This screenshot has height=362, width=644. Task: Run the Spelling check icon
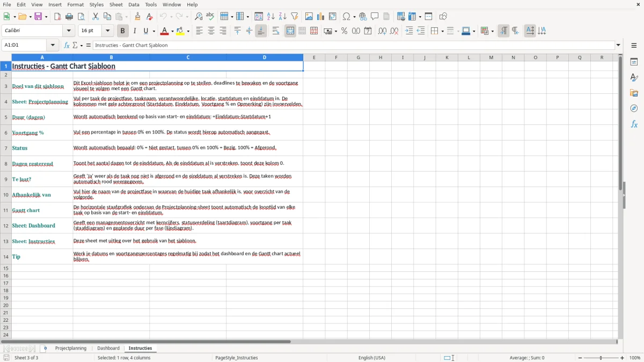point(210,17)
